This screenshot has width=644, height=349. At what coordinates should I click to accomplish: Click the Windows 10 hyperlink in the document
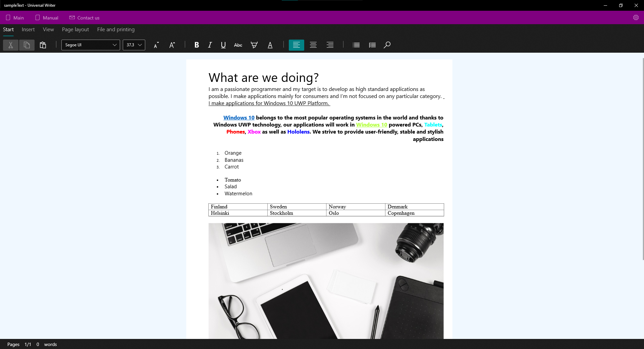point(239,117)
